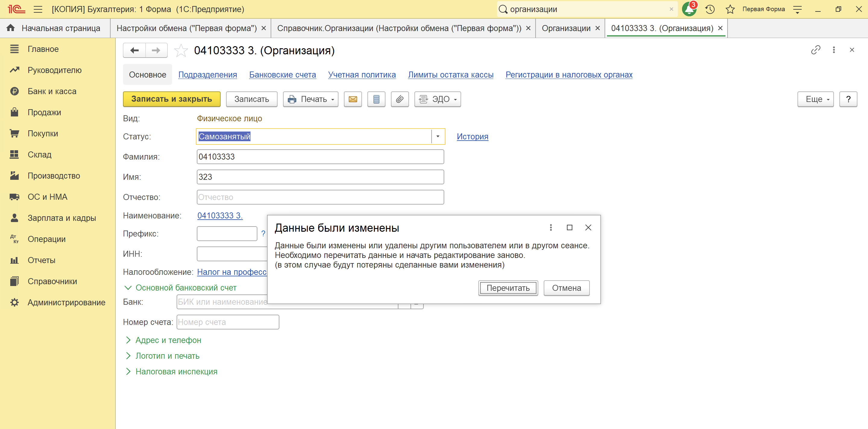The width and height of the screenshot is (868, 429).
Task: Copy link to this organization
Action: [816, 50]
